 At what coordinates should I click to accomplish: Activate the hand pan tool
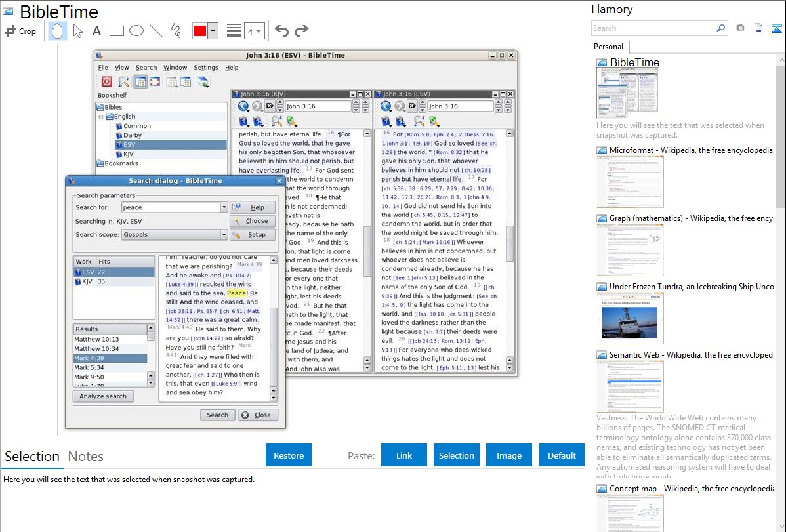pyautogui.click(x=57, y=31)
